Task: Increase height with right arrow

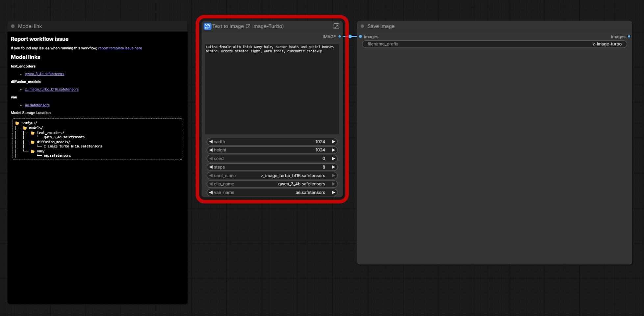Action: point(333,150)
